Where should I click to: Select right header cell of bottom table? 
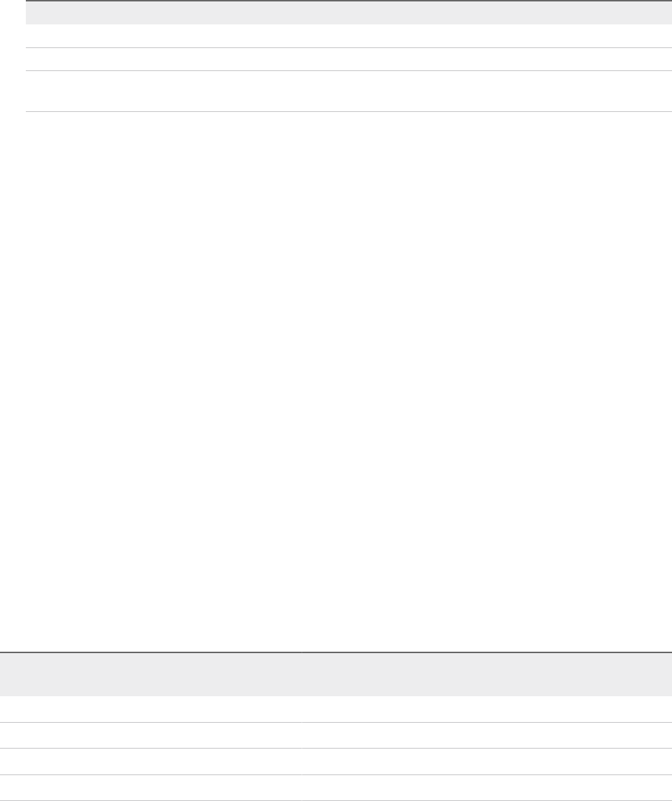pos(487,674)
